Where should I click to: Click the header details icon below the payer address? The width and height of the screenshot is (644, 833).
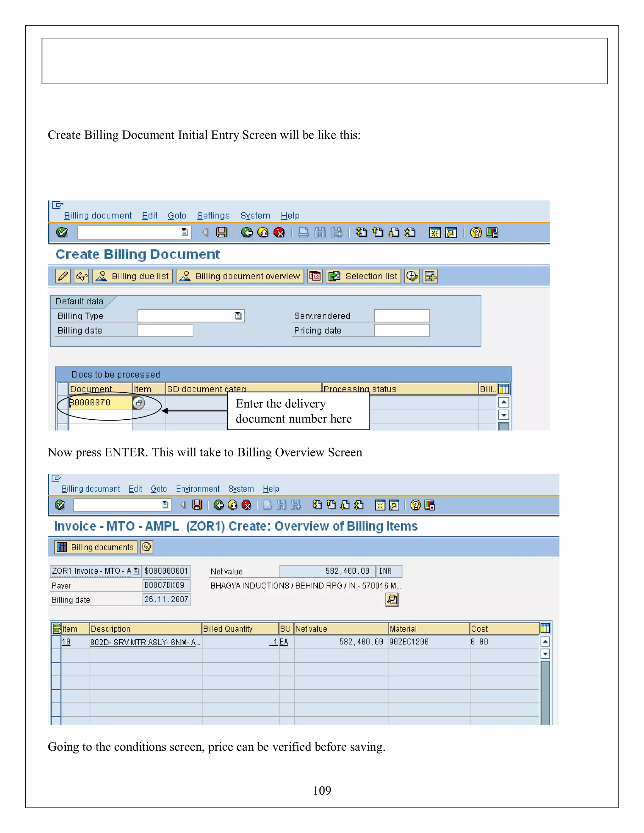click(392, 599)
